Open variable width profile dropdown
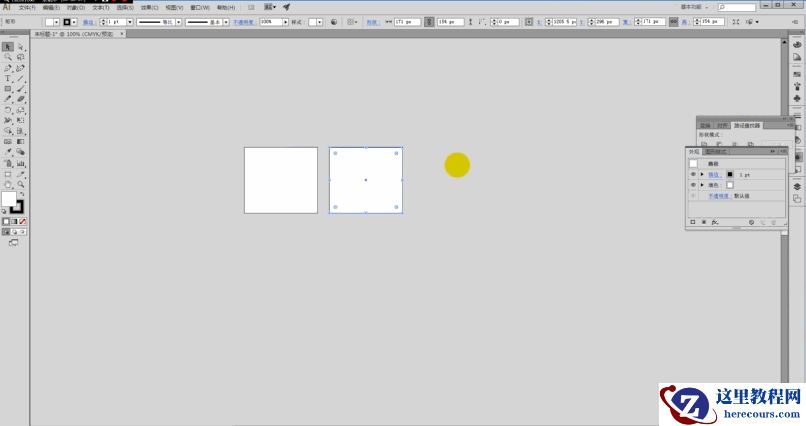The width and height of the screenshot is (806, 426). (178, 22)
